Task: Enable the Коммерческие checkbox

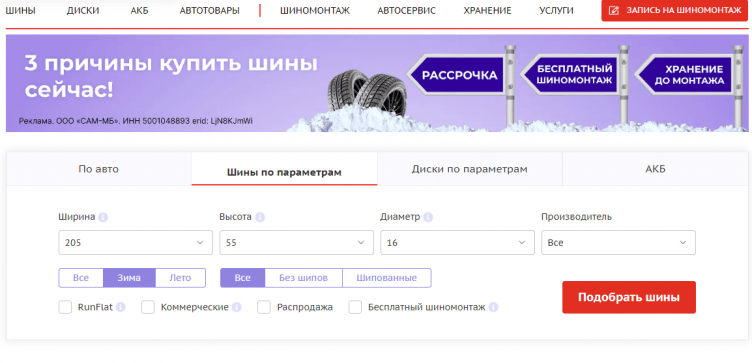Action: 148,307
